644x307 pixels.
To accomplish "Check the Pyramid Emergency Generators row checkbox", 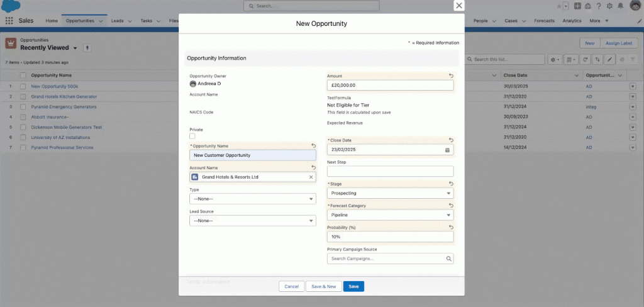I will (x=23, y=107).
